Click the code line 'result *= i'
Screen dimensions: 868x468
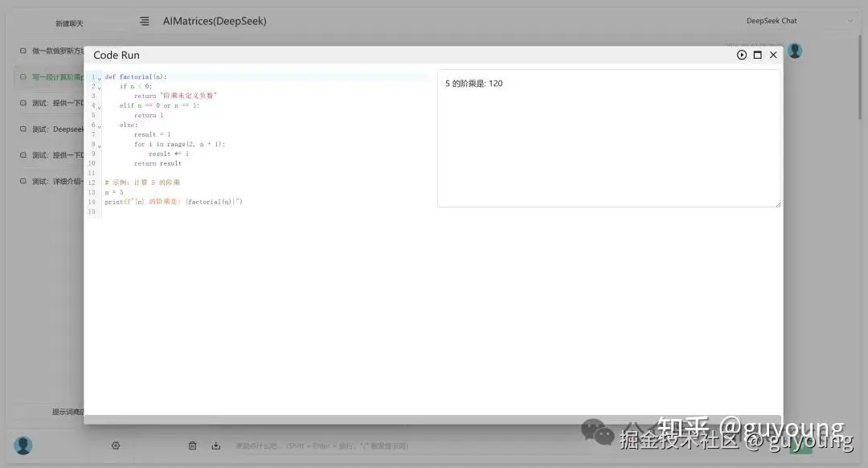[x=168, y=154]
